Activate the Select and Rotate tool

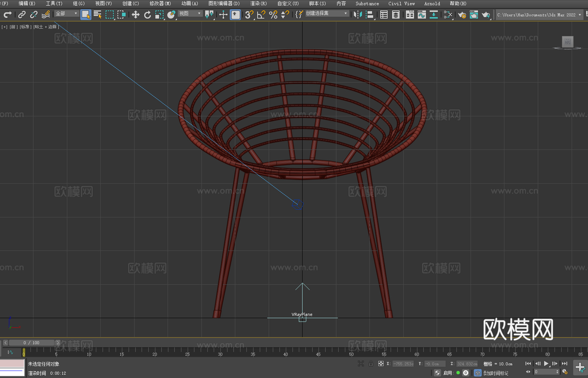tap(148, 14)
